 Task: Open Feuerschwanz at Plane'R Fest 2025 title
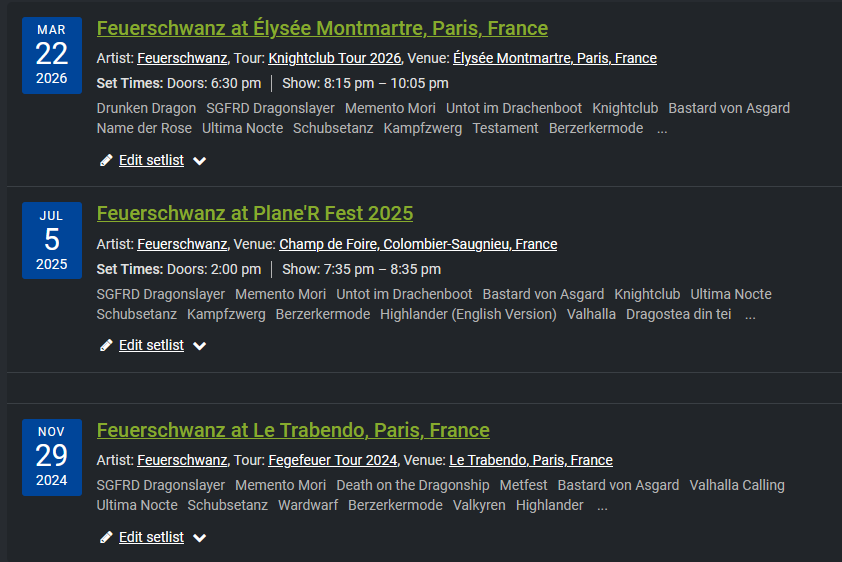point(254,213)
